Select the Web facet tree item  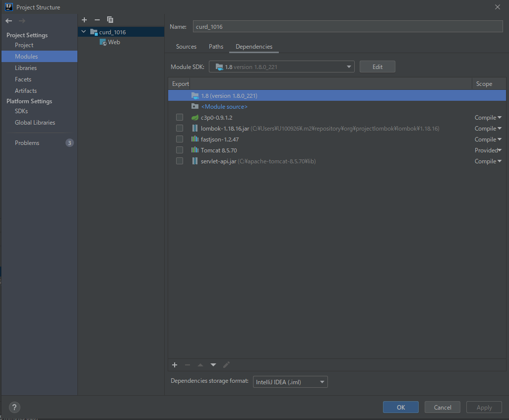[x=114, y=42]
